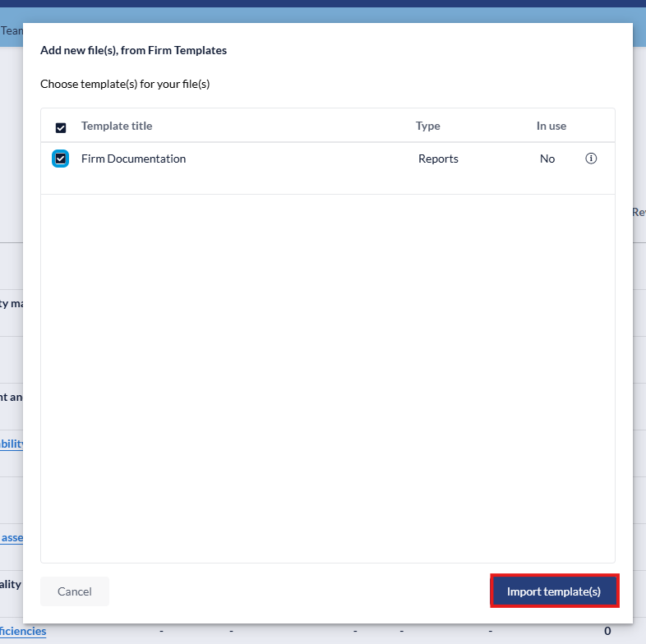This screenshot has height=644, width=646.
Task: Uncheck the Firm Documentation checkbox
Action: tap(60, 159)
